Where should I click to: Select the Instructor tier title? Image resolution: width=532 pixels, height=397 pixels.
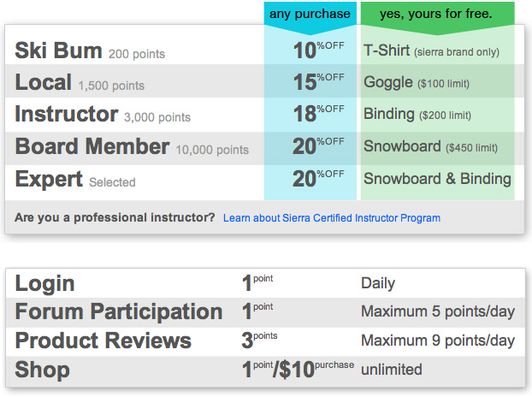(67, 114)
